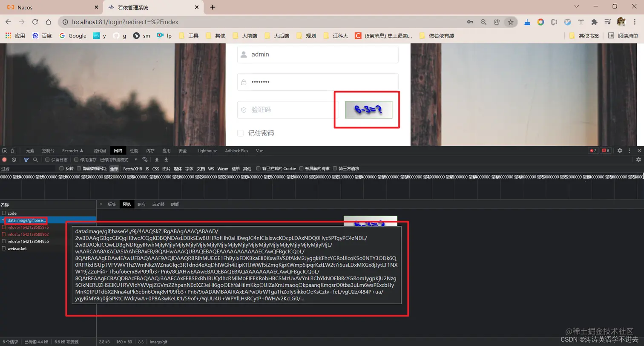This screenshot has height=346, width=644.
Task: Go to the browser home page icon
Action: click(x=49, y=22)
